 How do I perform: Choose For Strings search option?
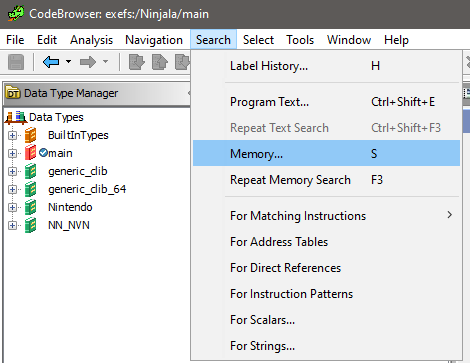[326, 346]
